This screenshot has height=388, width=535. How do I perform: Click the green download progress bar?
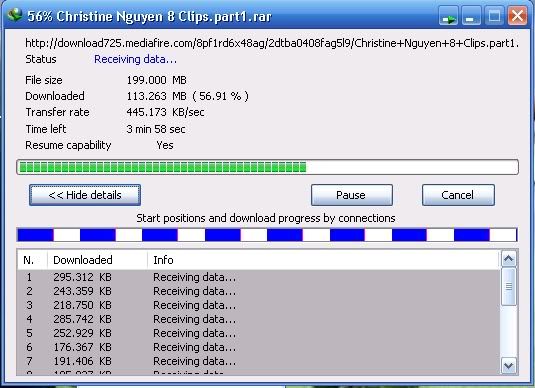pos(268,167)
